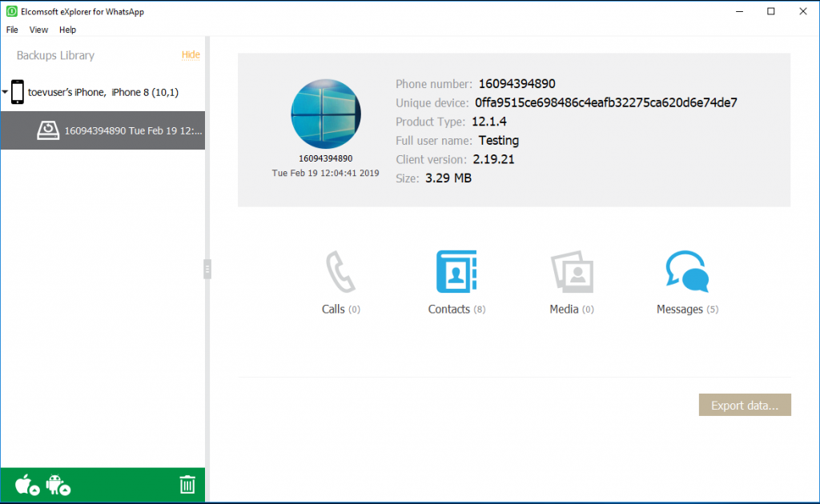Open the Help menu

[x=67, y=30]
